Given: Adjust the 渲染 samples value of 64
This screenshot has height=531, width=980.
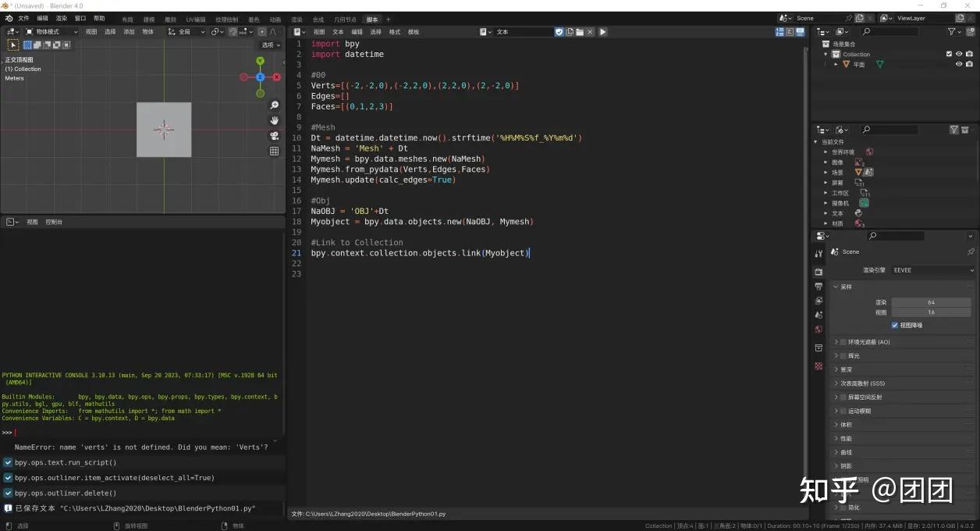Looking at the screenshot, I should (931, 301).
